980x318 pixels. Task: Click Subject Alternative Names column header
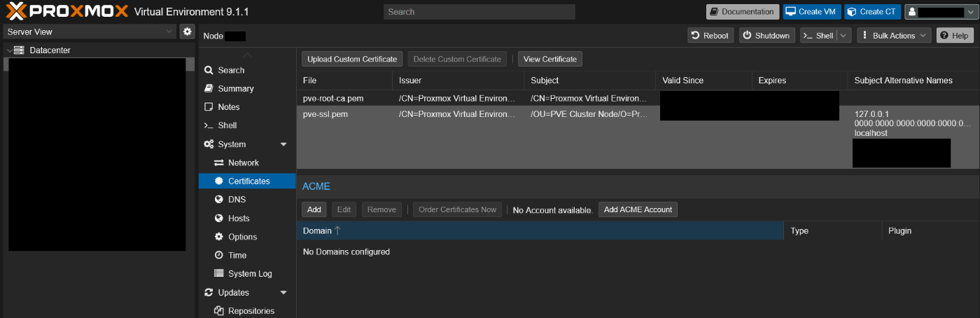click(913, 81)
